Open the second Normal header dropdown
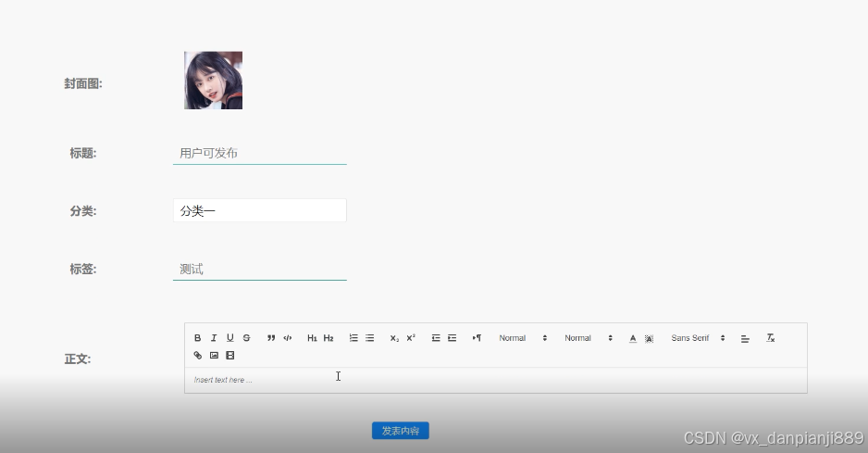868x453 pixels. click(x=589, y=338)
